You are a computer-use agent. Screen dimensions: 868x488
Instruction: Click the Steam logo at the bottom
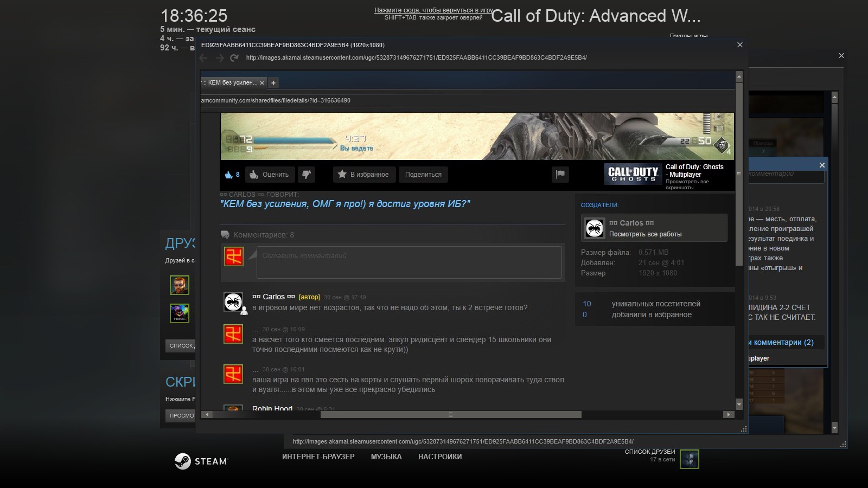click(201, 461)
